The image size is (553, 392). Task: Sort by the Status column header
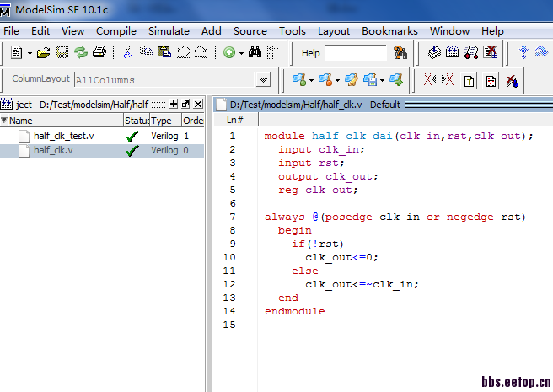click(137, 121)
